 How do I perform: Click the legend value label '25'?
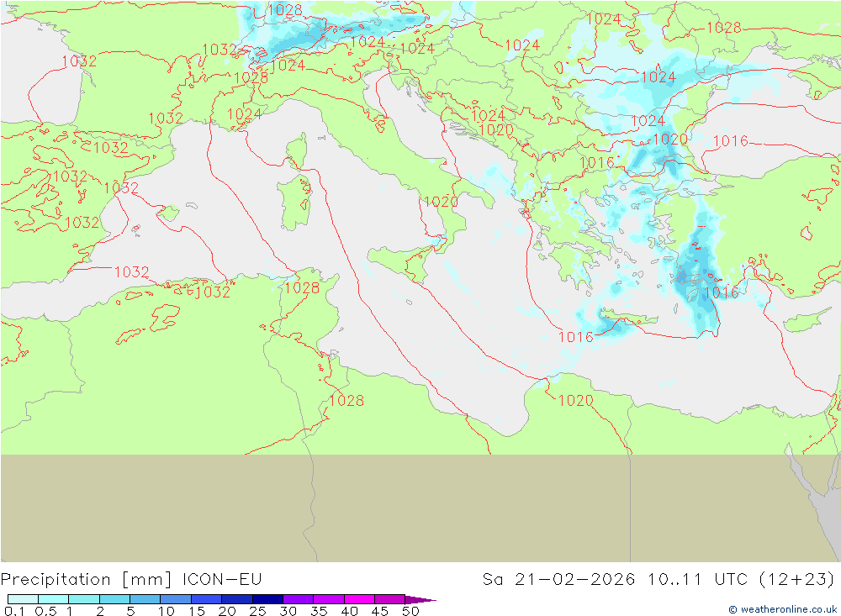tap(257, 611)
